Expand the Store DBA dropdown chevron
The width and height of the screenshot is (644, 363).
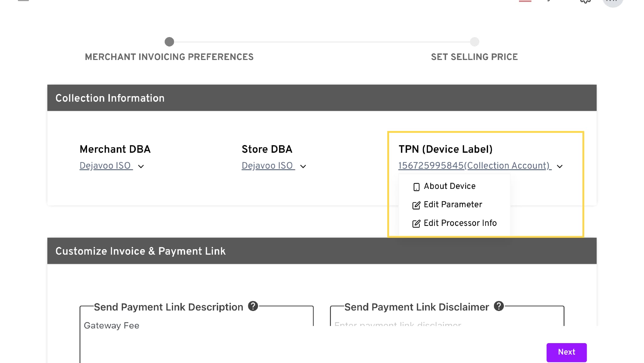[303, 167]
